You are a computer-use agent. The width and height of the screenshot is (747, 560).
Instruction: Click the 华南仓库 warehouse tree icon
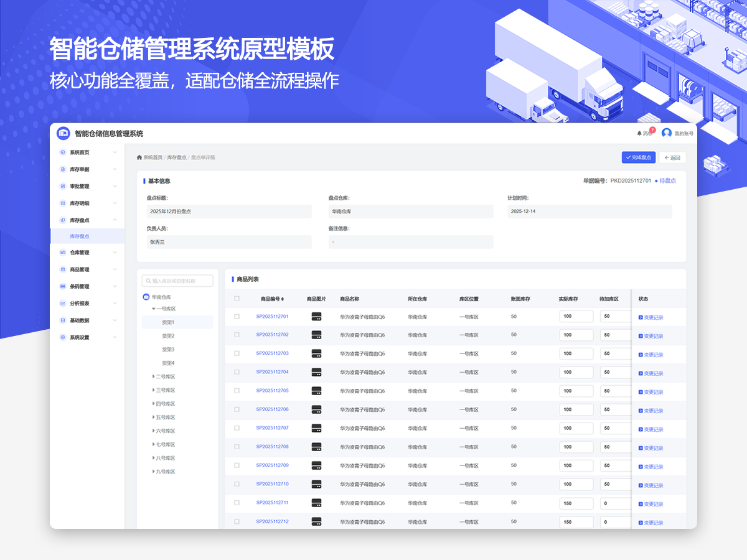[146, 297]
